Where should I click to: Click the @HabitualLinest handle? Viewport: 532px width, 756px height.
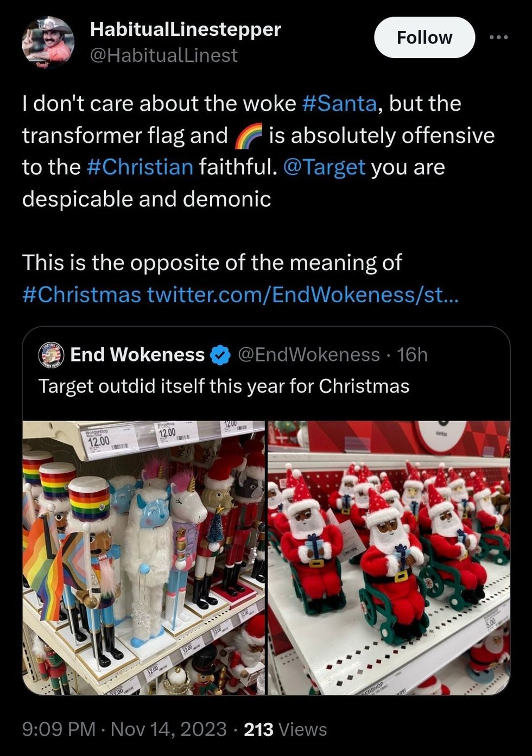click(x=163, y=55)
